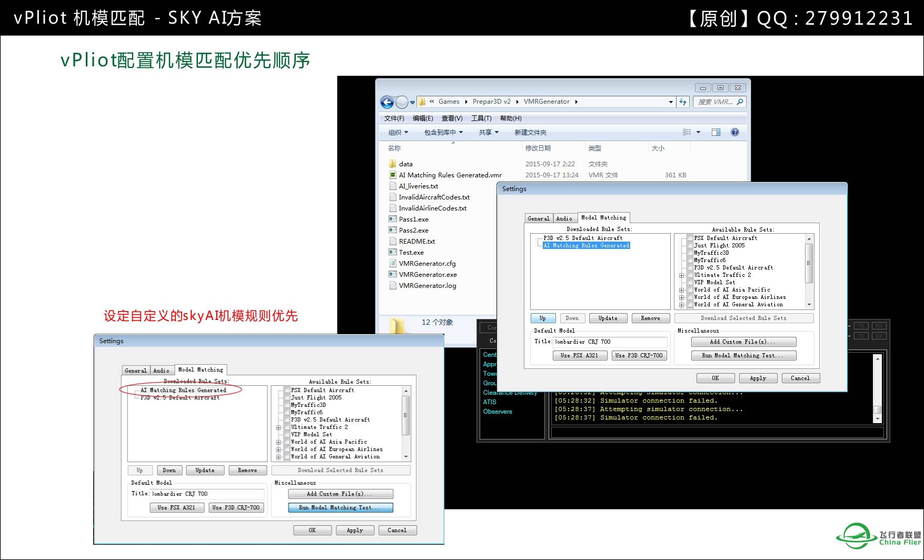Image resolution: width=924 pixels, height=560 pixels.
Task: Click the refresh icon beside address bar
Action: (683, 102)
